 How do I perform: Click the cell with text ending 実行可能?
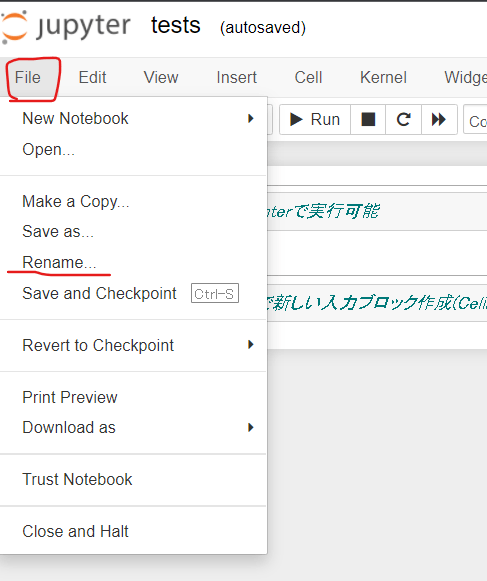click(x=377, y=212)
